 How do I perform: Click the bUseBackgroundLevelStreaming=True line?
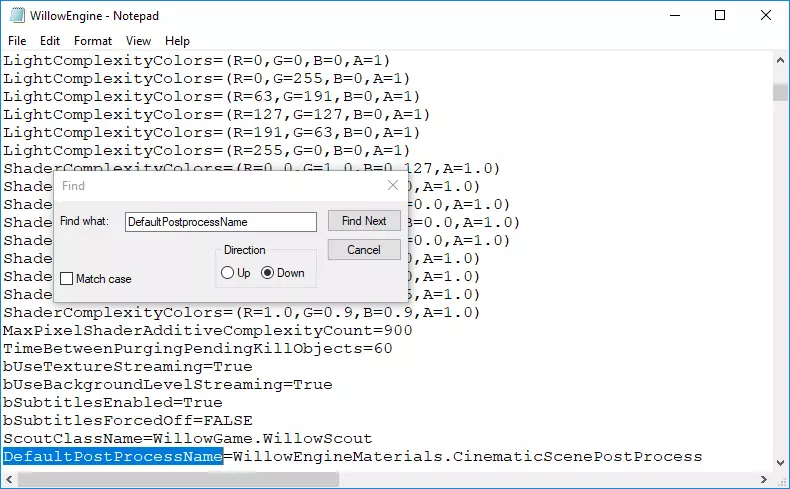pos(167,384)
